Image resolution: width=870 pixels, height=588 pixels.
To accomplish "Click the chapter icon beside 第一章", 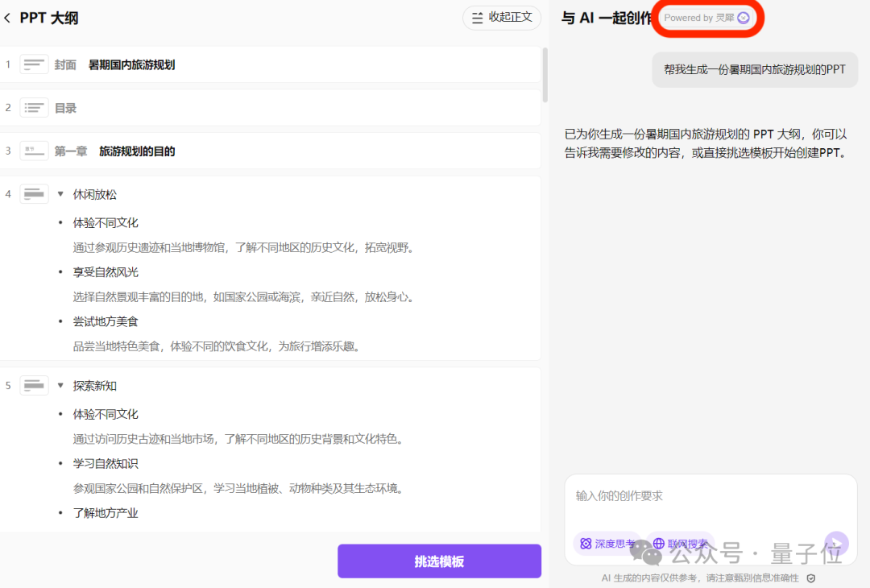I will tap(34, 150).
